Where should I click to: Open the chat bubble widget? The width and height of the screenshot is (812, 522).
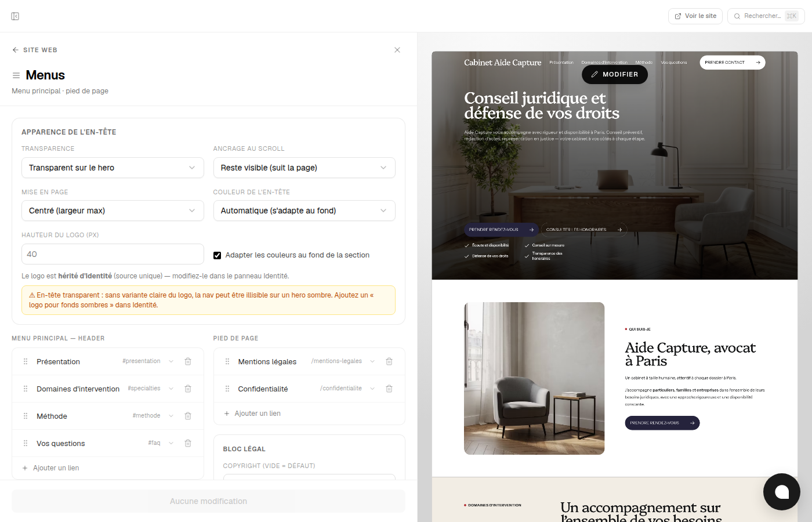tap(782, 492)
